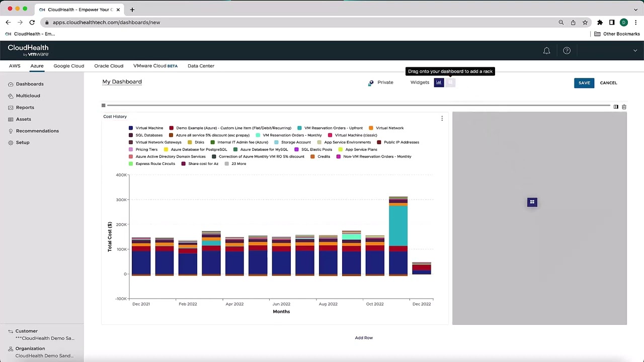The height and width of the screenshot is (362, 644).
Task: Edit the My Dashboard title field
Action: (122, 81)
